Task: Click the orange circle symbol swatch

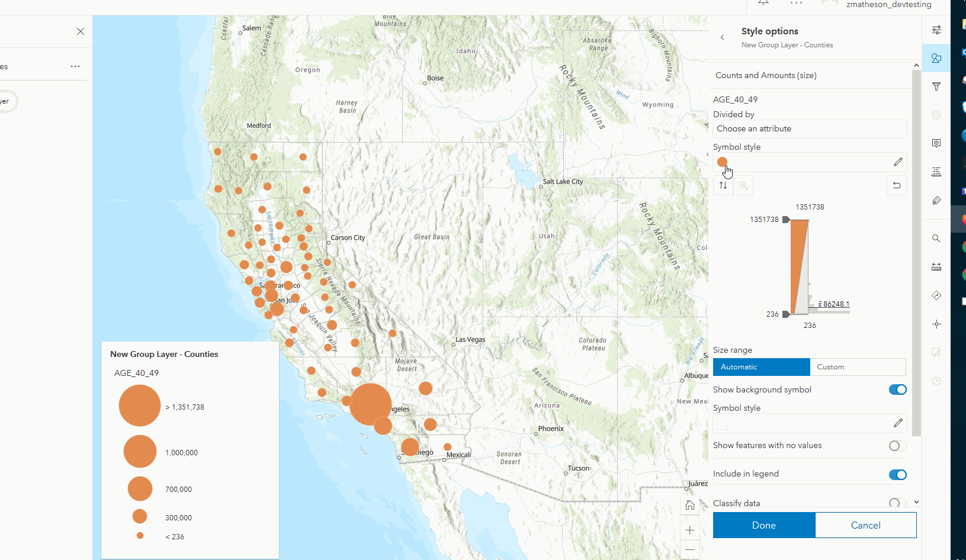Action: (x=722, y=162)
